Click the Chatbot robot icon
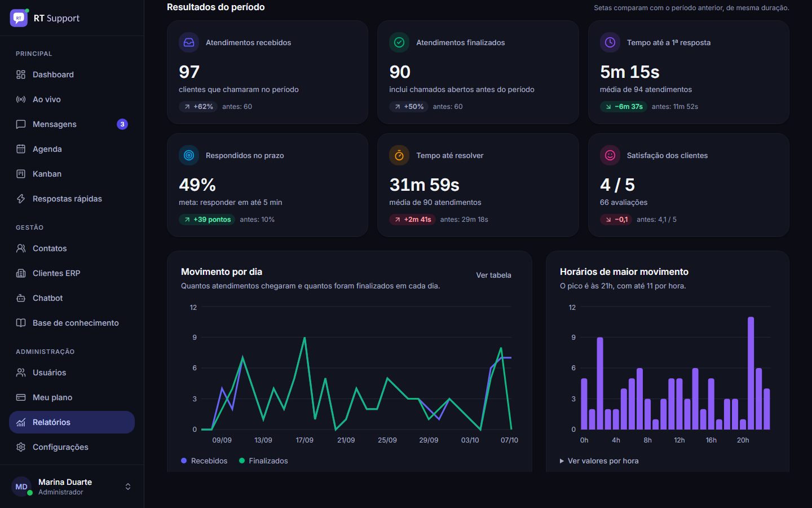This screenshot has height=508, width=812. pos(21,298)
